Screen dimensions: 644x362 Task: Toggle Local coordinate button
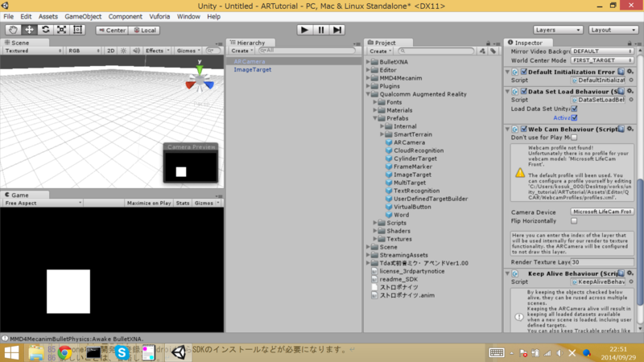click(x=144, y=30)
